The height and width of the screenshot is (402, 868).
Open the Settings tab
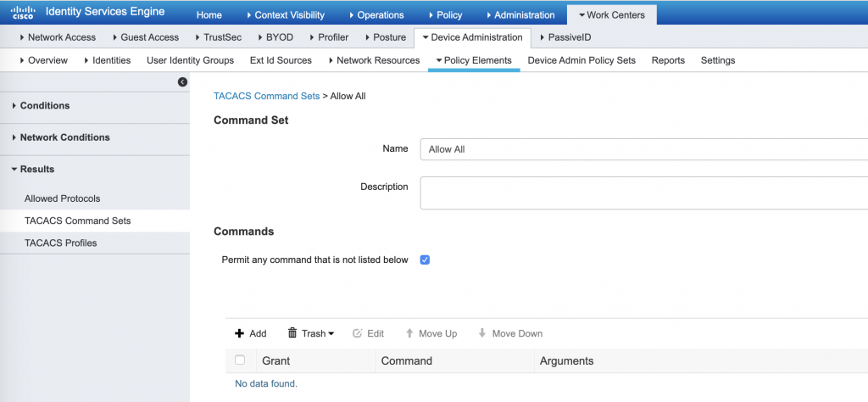tap(718, 60)
